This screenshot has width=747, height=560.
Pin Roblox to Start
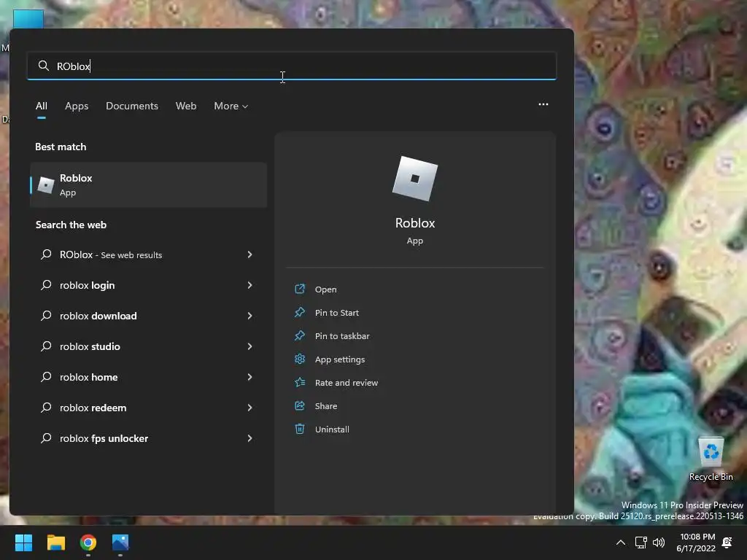click(x=337, y=313)
